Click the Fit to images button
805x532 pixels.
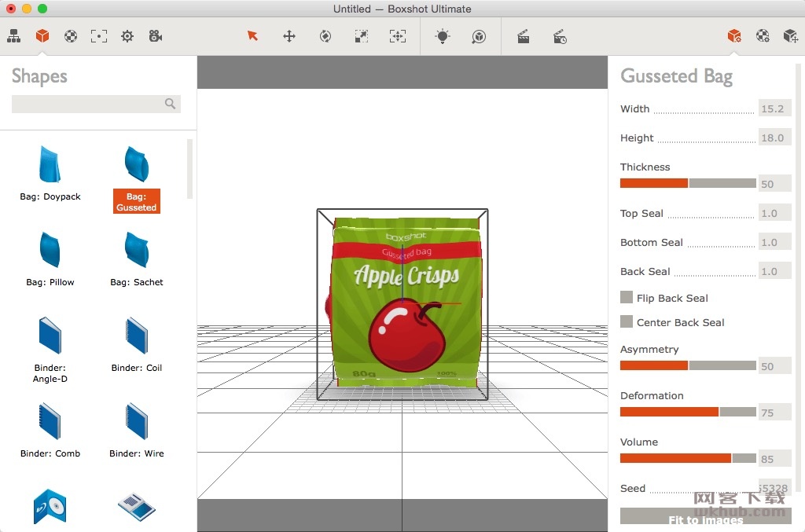[705, 516]
